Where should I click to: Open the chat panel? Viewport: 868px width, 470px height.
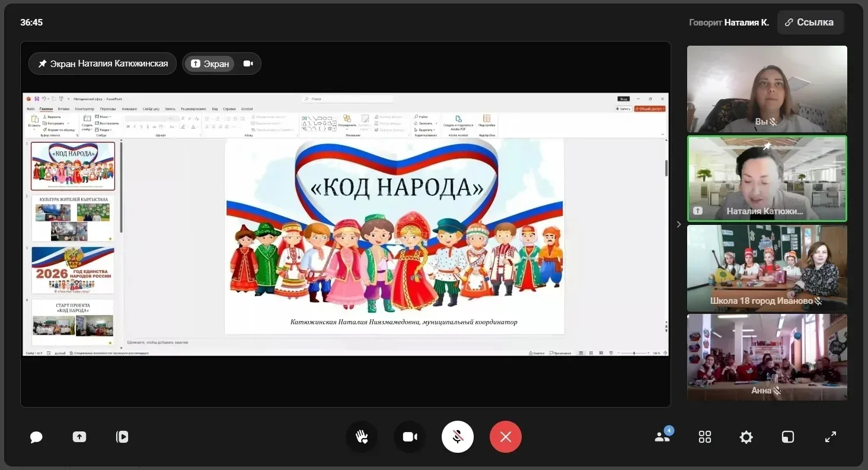coord(36,437)
